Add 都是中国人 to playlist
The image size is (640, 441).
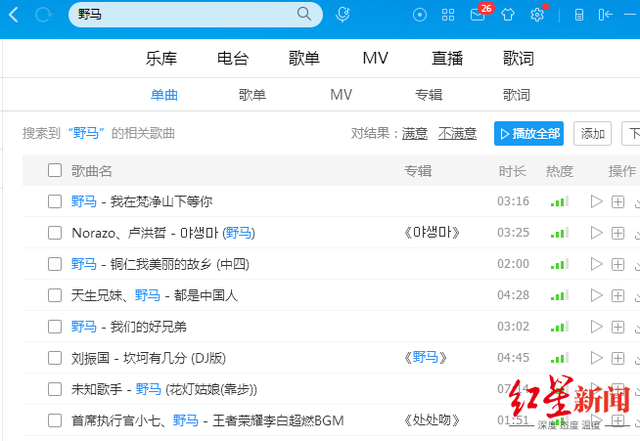618,295
